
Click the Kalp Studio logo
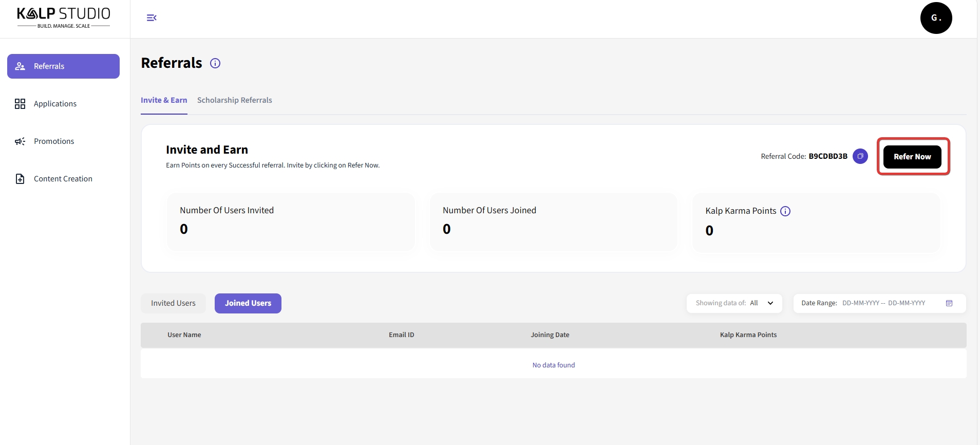coord(64,17)
